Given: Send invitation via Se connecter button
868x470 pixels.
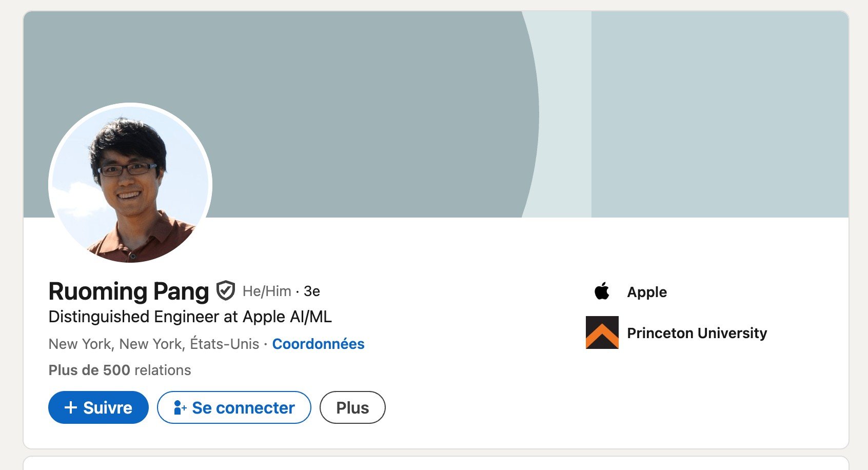Looking at the screenshot, I should click(234, 407).
